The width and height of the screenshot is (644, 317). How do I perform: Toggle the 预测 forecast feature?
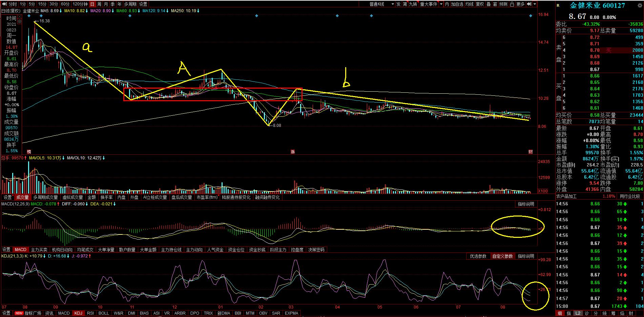click(503, 4)
